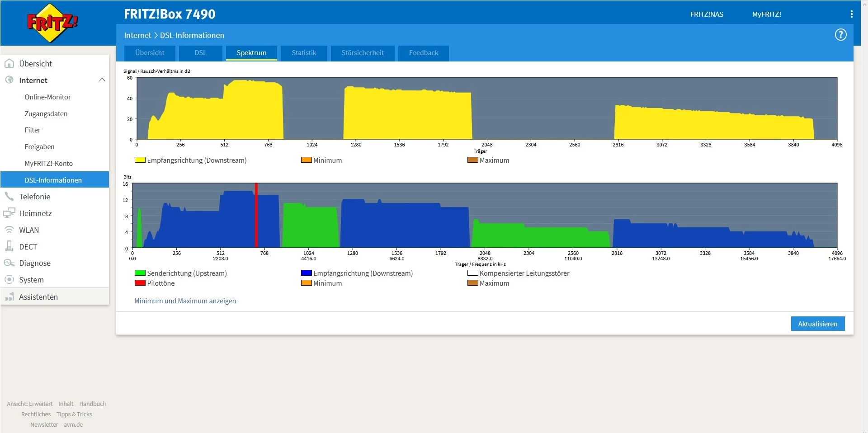
Task: Open the three-dot options menu
Action: (x=851, y=14)
